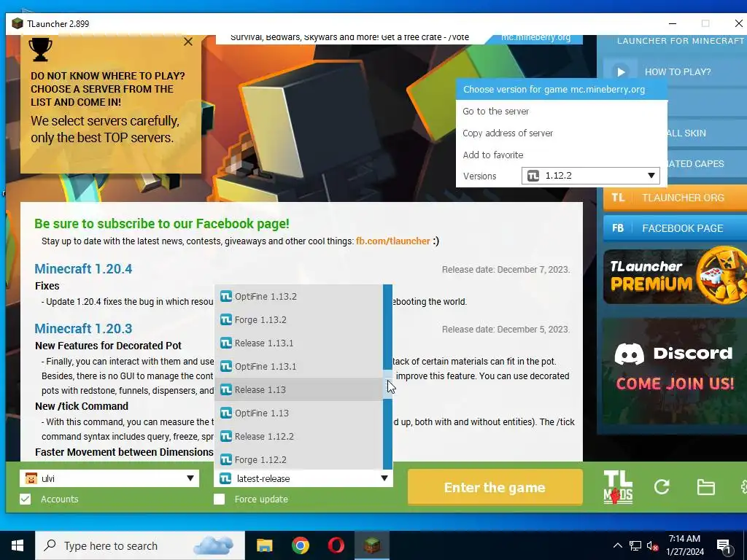Open the TLauncher Premium banner

[675, 276]
